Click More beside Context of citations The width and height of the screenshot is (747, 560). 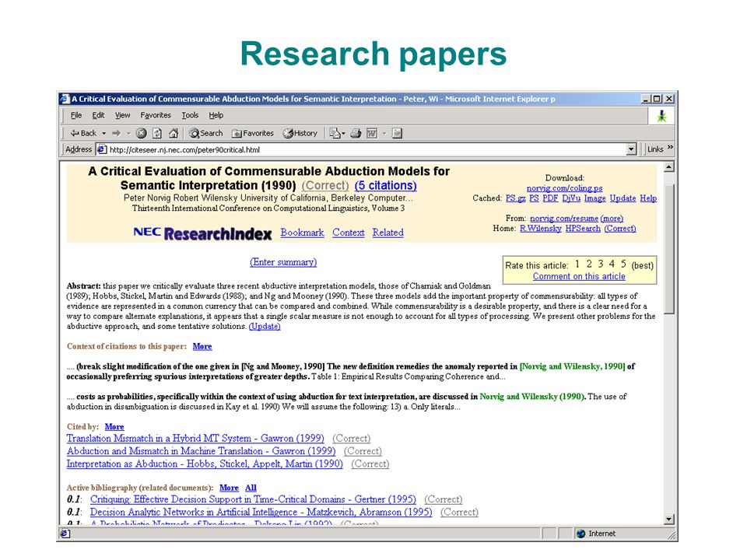tap(202, 346)
